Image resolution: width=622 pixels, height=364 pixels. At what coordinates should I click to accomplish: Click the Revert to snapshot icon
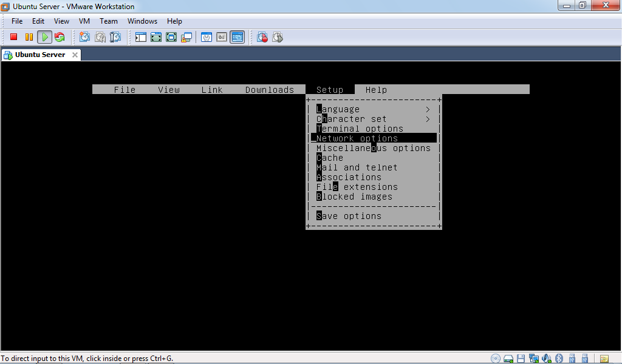click(x=100, y=37)
